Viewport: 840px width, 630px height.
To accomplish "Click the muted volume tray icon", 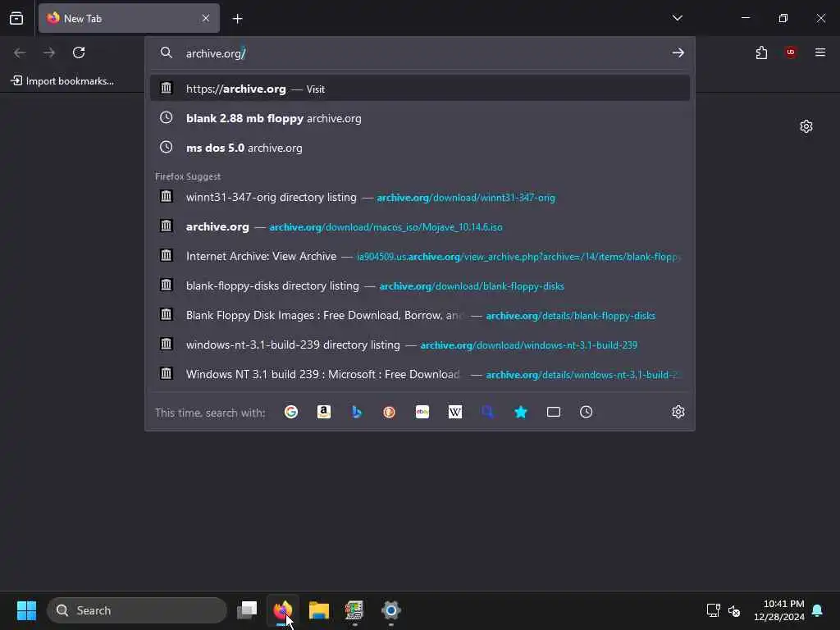I will coord(734,610).
